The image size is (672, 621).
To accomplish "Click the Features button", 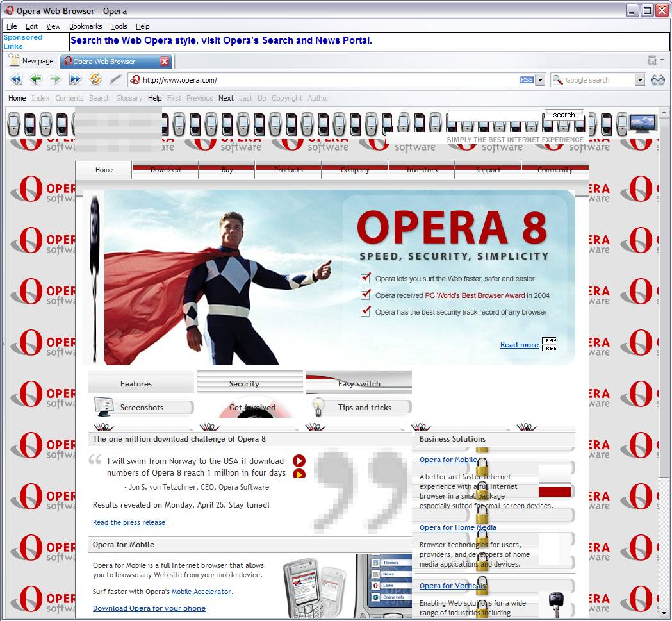I will (x=141, y=383).
